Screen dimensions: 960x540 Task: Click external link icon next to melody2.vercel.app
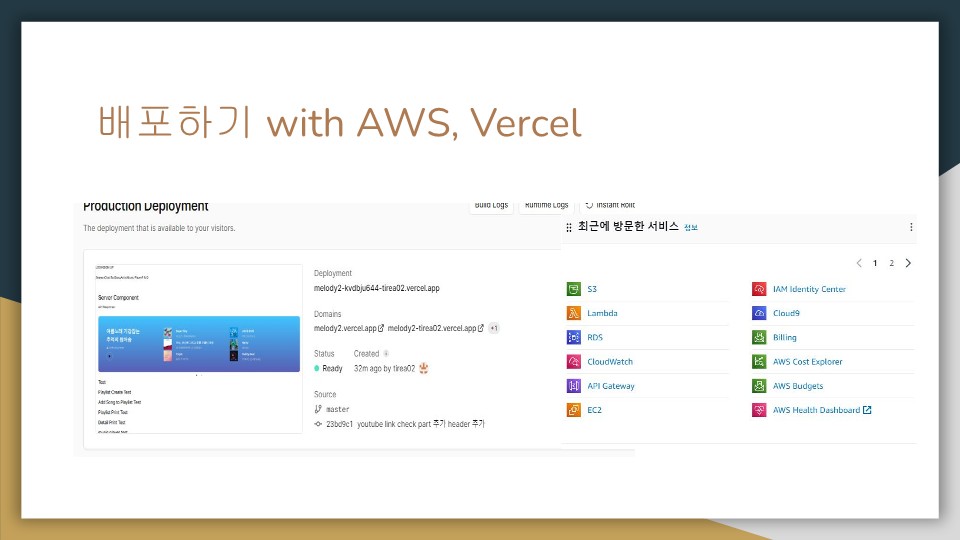(x=381, y=328)
